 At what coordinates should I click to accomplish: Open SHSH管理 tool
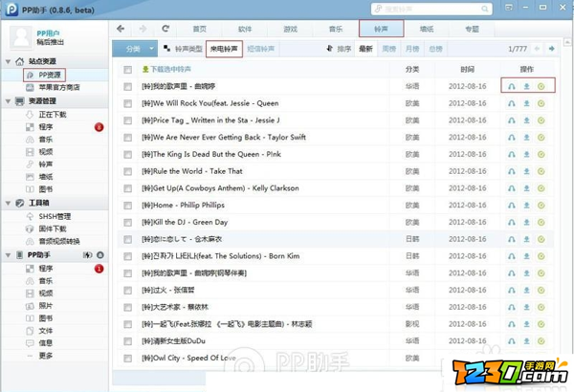coord(55,217)
